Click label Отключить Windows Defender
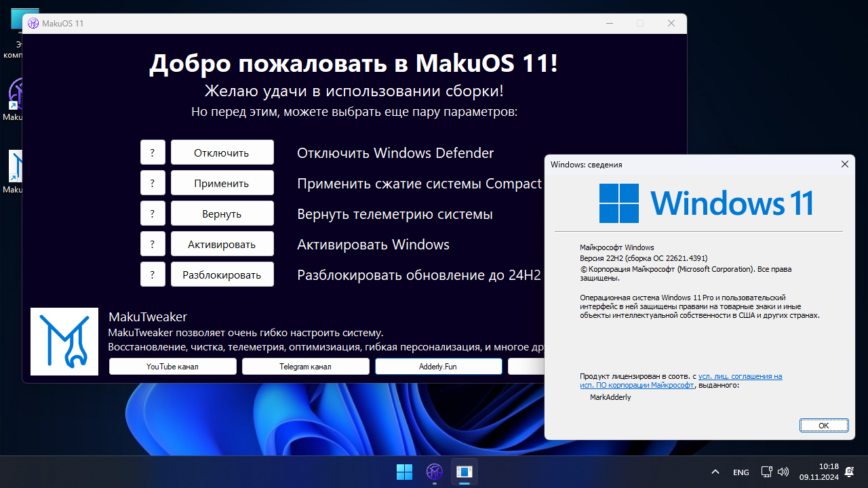868x488 pixels. click(x=395, y=153)
